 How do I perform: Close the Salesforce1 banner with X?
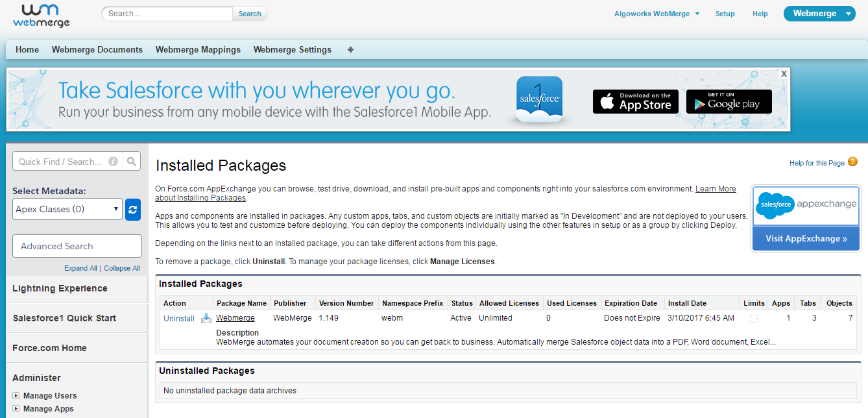click(784, 74)
